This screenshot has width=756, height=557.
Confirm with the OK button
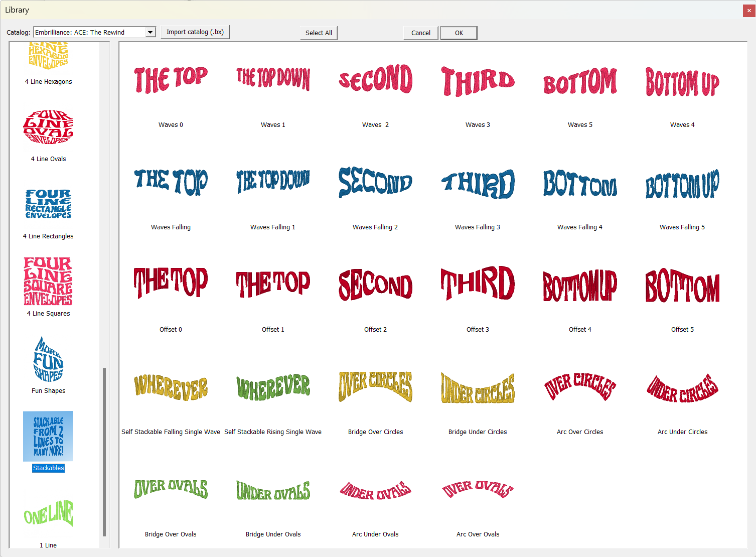coord(459,33)
